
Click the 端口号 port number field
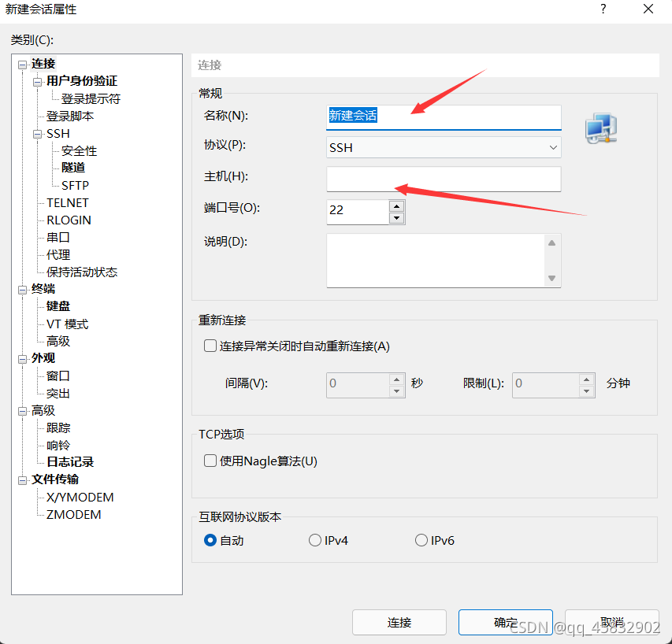point(358,212)
